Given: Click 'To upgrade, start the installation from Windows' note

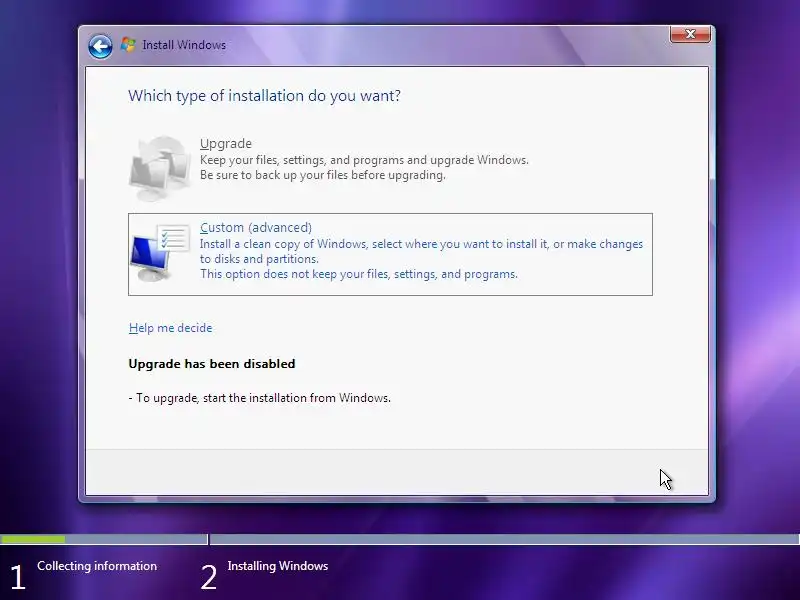Looking at the screenshot, I should coord(260,398).
